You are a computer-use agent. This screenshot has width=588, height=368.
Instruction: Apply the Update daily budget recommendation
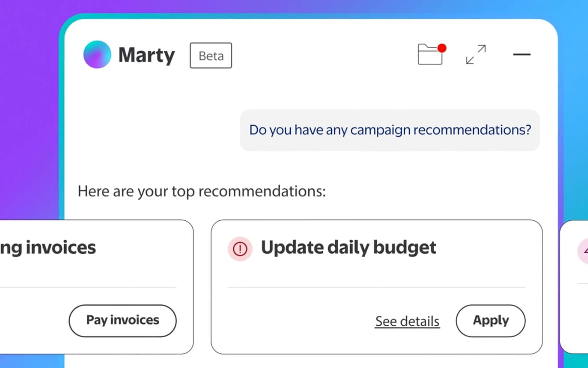click(x=490, y=320)
